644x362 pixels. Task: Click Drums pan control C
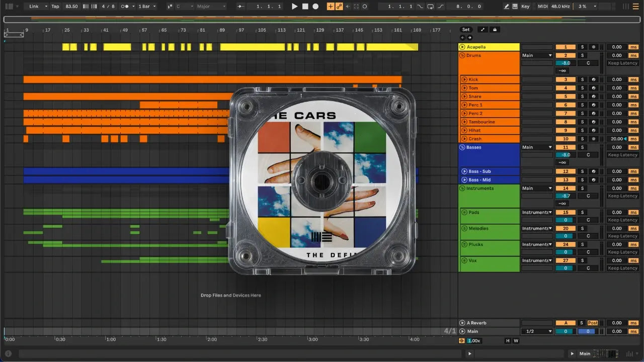588,63
